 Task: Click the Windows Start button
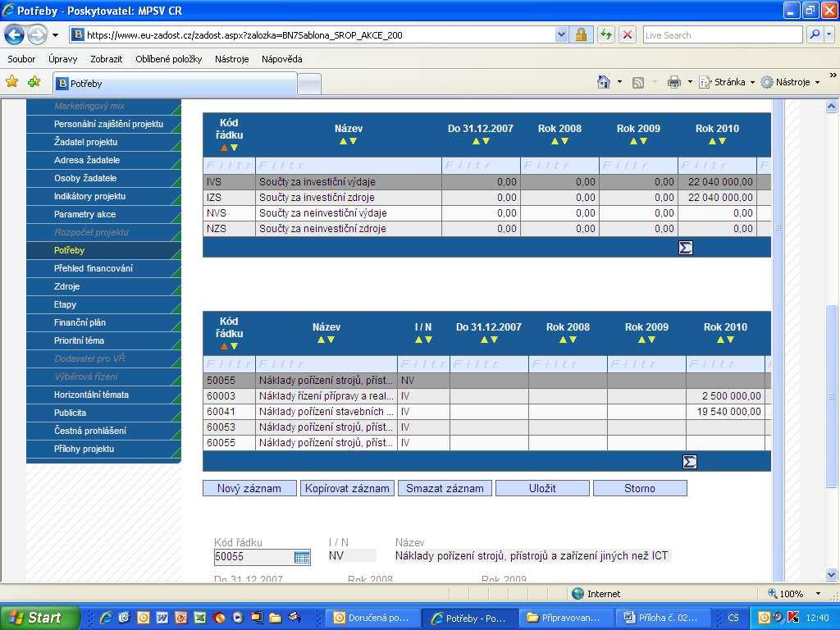[x=39, y=618]
